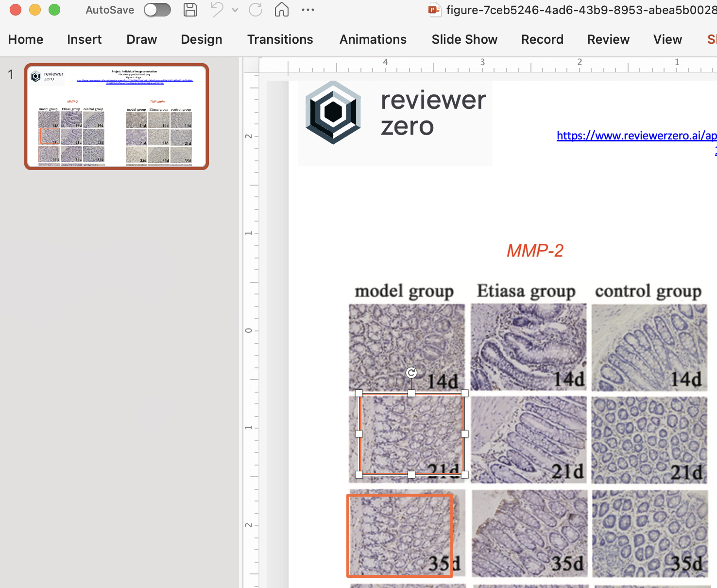Expand the Undo dropdown chevron
This screenshot has height=588, width=717.
(x=235, y=10)
